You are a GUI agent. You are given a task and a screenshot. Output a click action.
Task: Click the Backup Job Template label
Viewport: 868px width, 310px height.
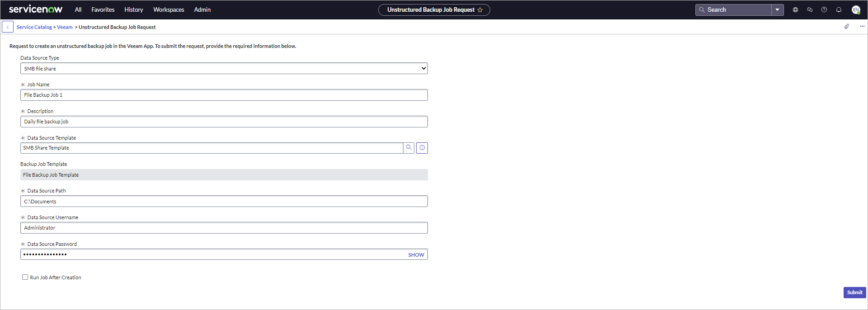[43, 164]
